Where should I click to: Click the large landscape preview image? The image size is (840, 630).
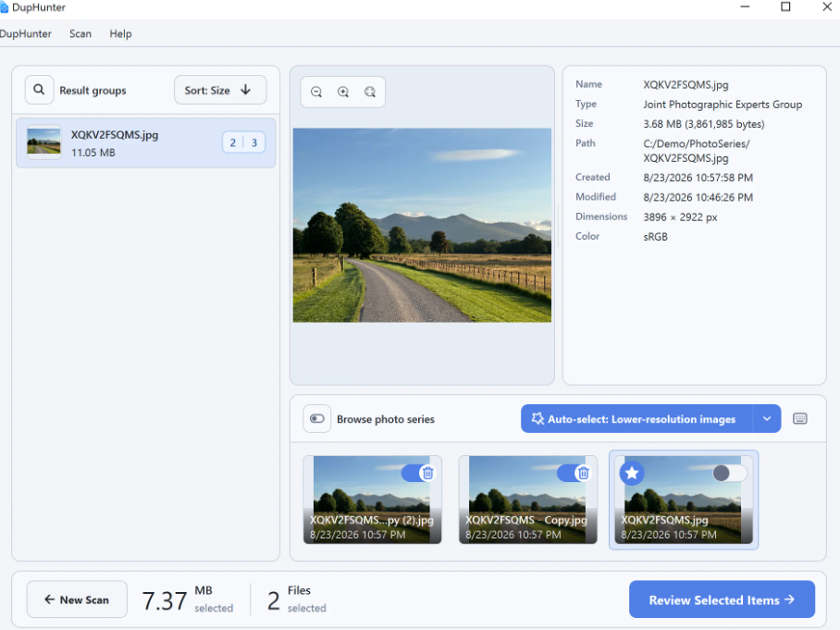[422, 225]
